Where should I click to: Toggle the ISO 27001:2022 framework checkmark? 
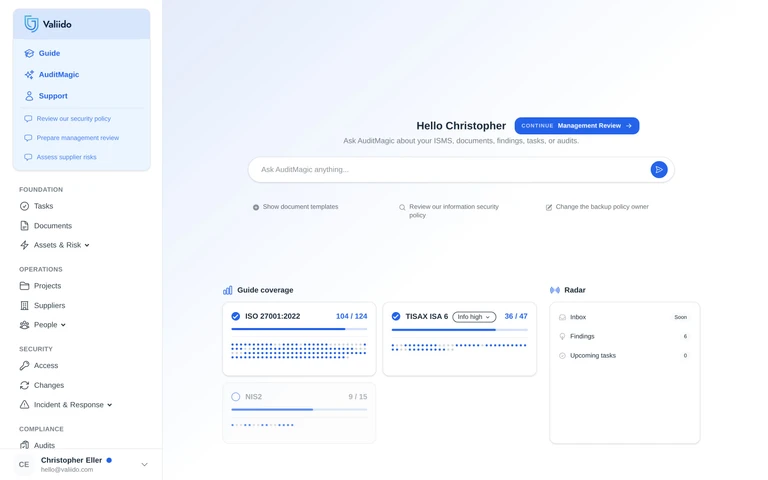coord(236,316)
